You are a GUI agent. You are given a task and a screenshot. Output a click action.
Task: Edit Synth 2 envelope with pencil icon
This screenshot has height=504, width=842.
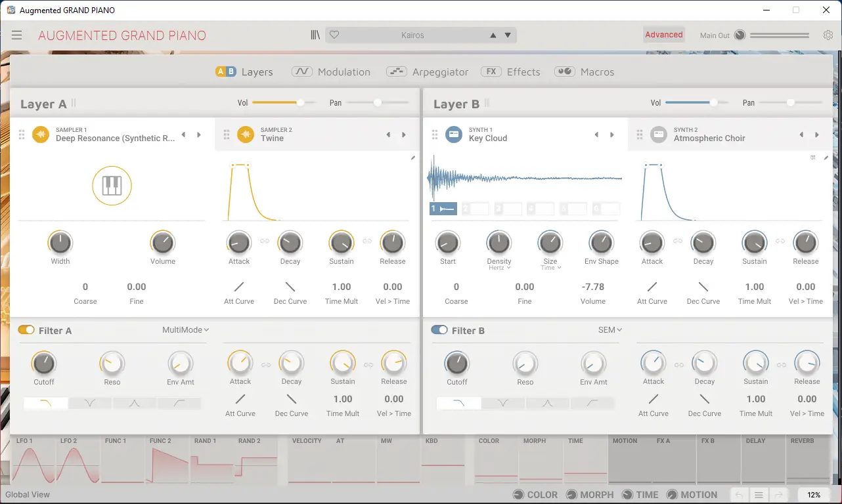pyautogui.click(x=826, y=157)
